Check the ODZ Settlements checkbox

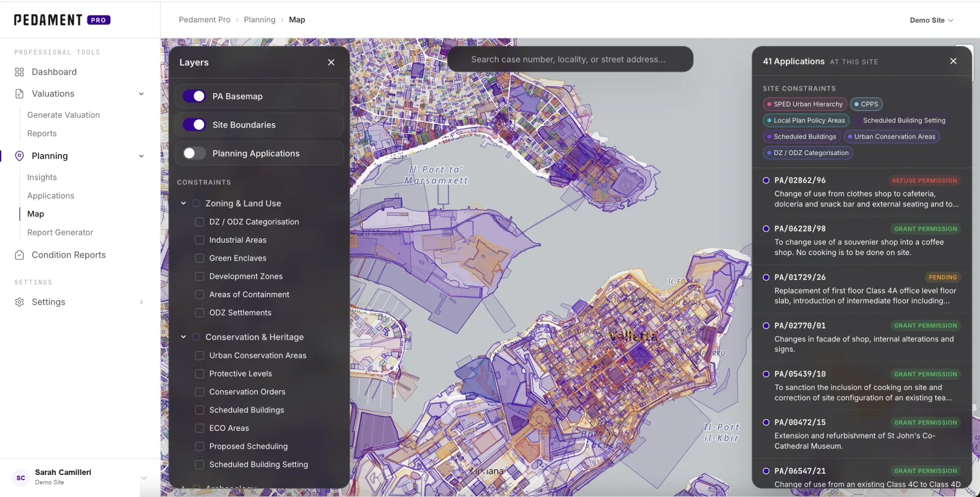(x=199, y=313)
